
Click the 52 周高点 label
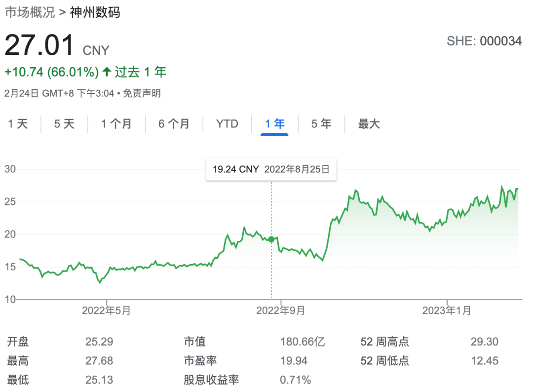(384, 342)
